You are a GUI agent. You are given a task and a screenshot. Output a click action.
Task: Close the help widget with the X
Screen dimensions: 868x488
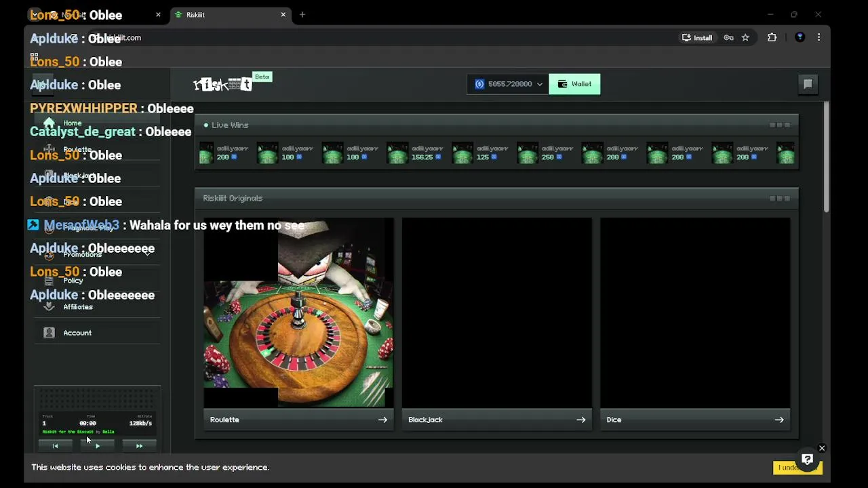click(x=821, y=448)
